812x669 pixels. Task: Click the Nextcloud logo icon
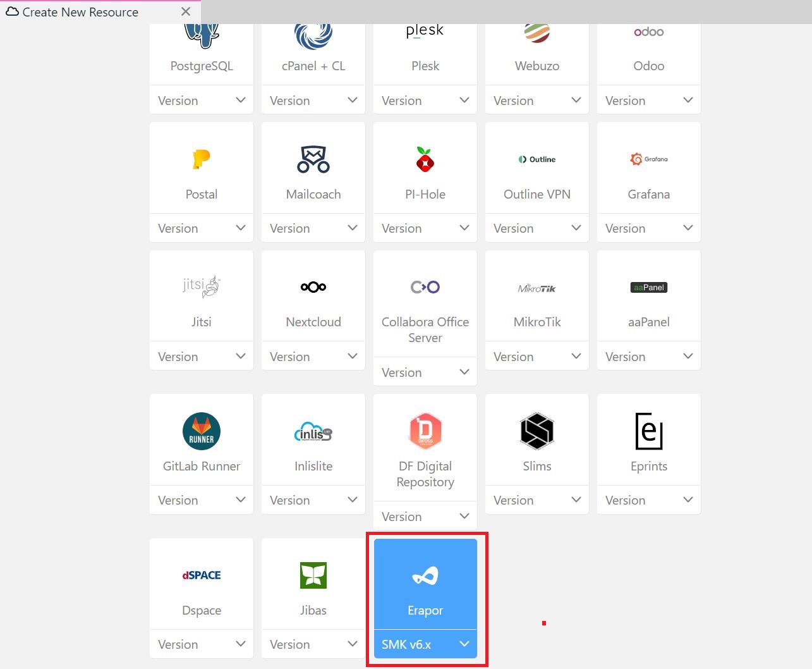pyautogui.click(x=313, y=287)
